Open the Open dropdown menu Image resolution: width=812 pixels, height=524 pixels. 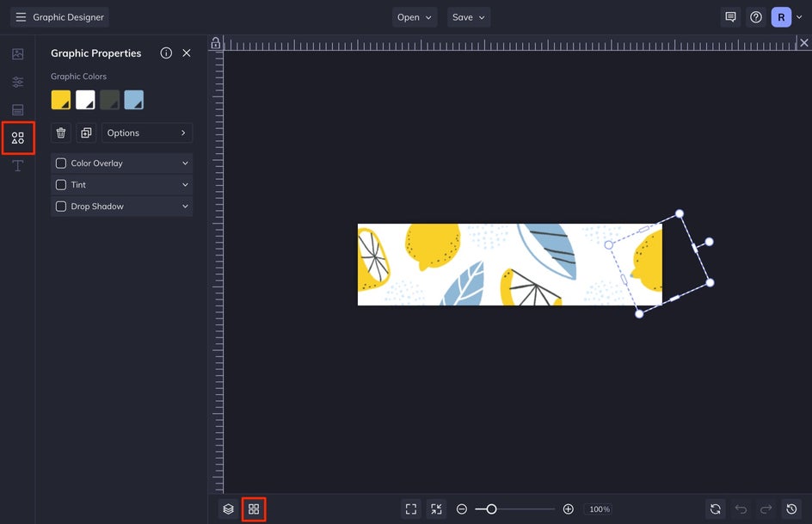tap(415, 17)
